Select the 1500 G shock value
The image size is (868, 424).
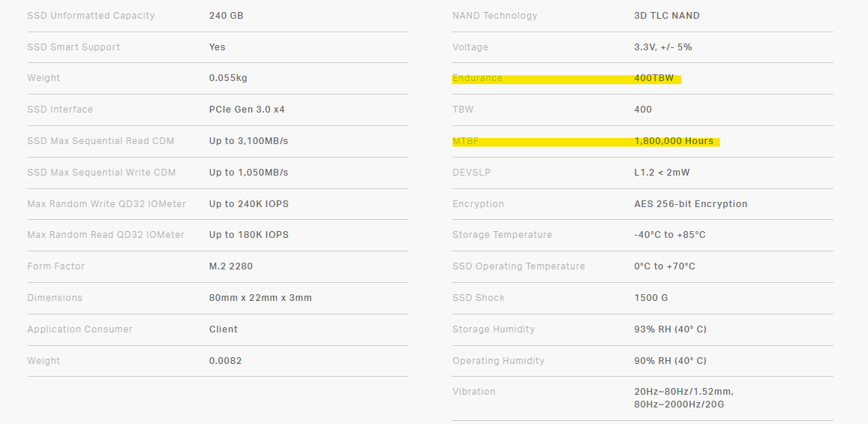650,298
